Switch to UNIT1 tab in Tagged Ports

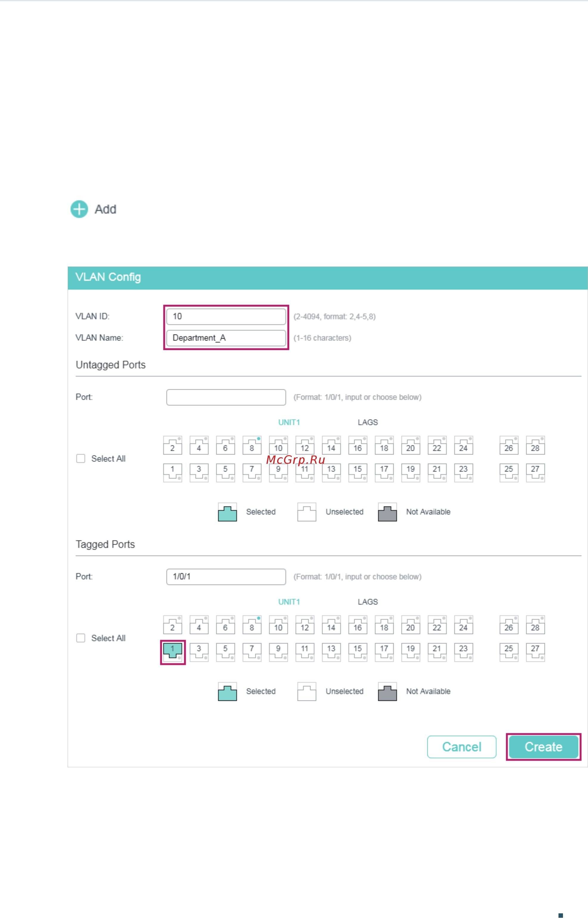pos(289,602)
